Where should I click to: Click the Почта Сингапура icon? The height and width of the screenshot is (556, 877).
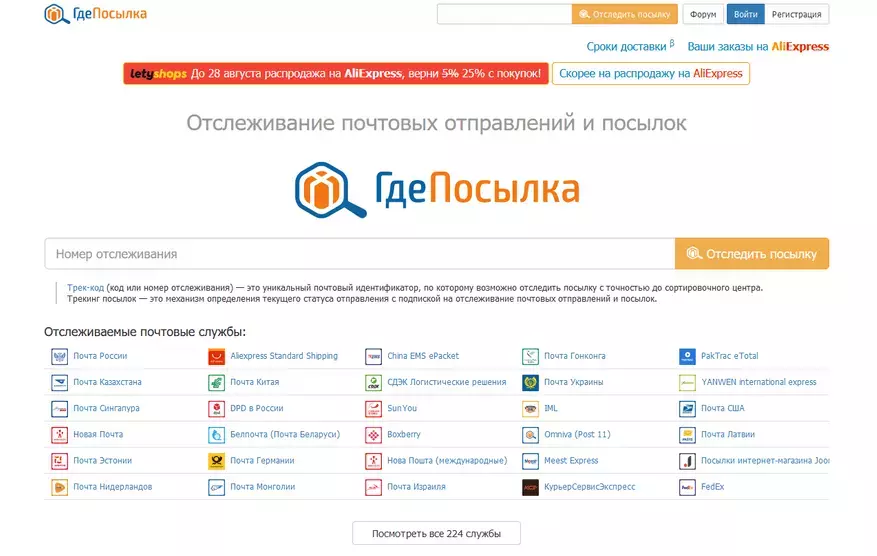coord(59,409)
